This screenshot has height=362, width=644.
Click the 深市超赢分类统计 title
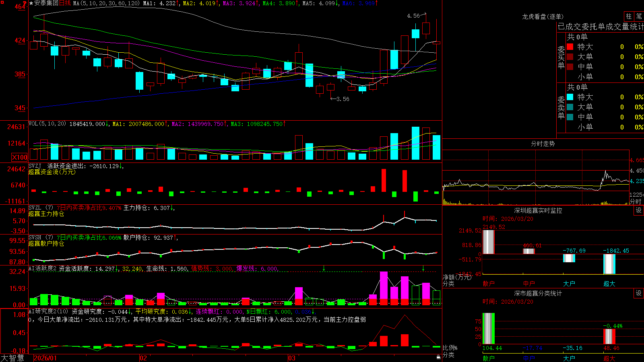538,293
